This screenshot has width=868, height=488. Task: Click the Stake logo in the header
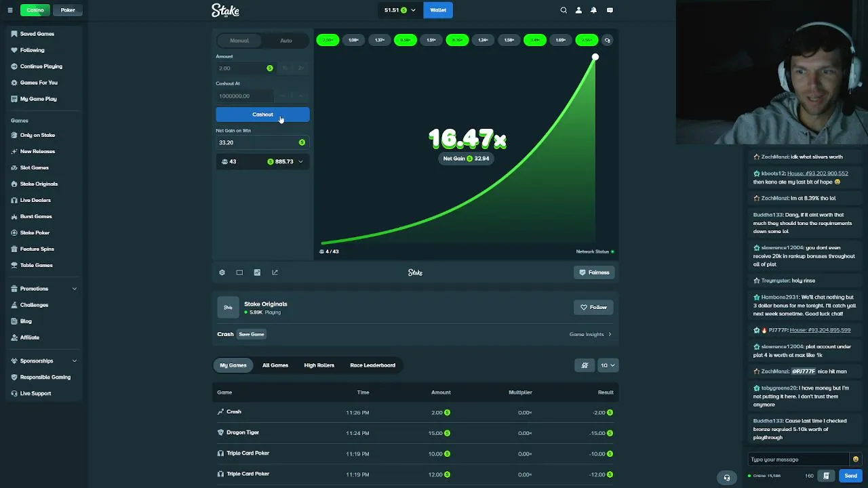pyautogui.click(x=225, y=10)
